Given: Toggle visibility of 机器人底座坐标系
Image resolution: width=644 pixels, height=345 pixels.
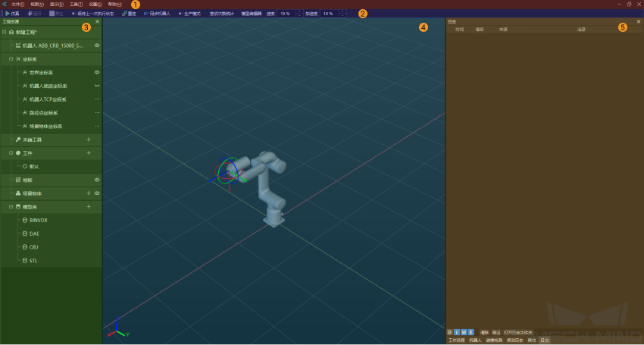Looking at the screenshot, I should [x=97, y=86].
